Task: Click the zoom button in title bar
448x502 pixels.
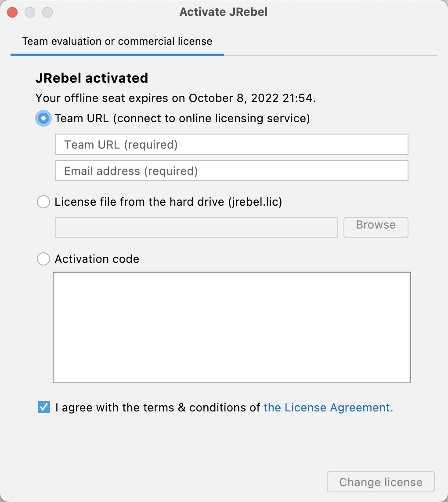Action: click(x=47, y=12)
